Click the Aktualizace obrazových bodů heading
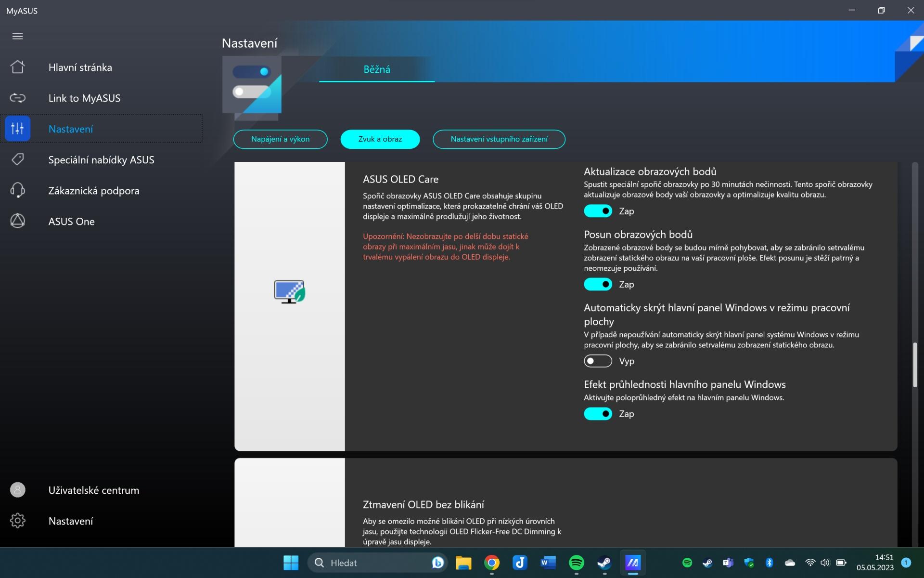This screenshot has height=578, width=924. click(650, 171)
